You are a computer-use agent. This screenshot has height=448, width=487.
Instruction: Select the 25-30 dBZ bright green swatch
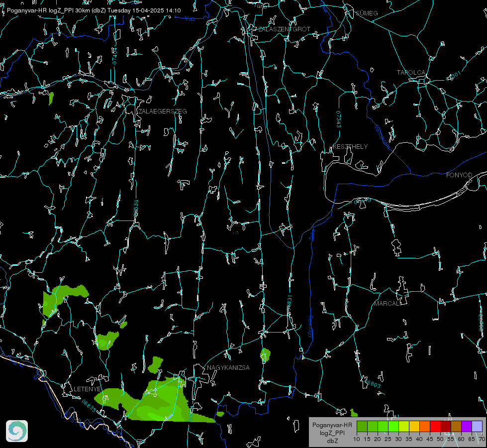point(393,426)
